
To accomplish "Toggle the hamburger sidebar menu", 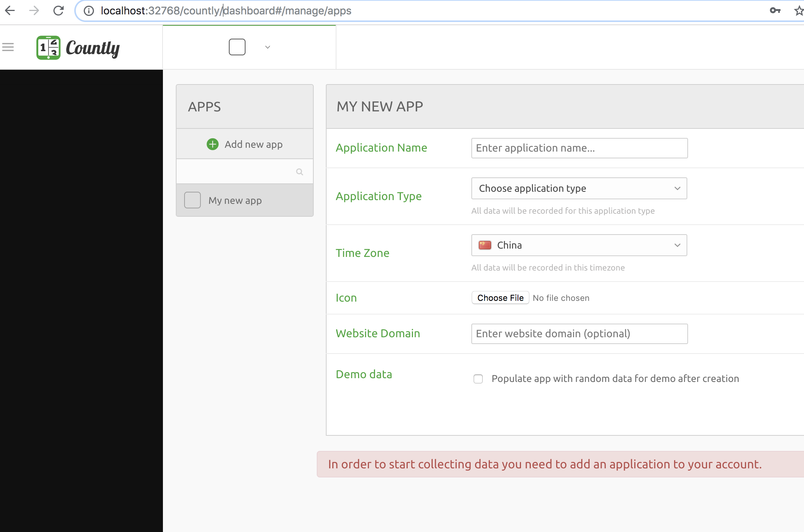I will click(x=8, y=47).
